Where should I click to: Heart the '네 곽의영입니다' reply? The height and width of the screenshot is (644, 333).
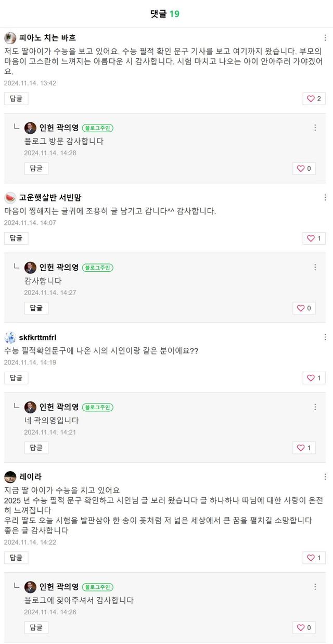click(304, 448)
